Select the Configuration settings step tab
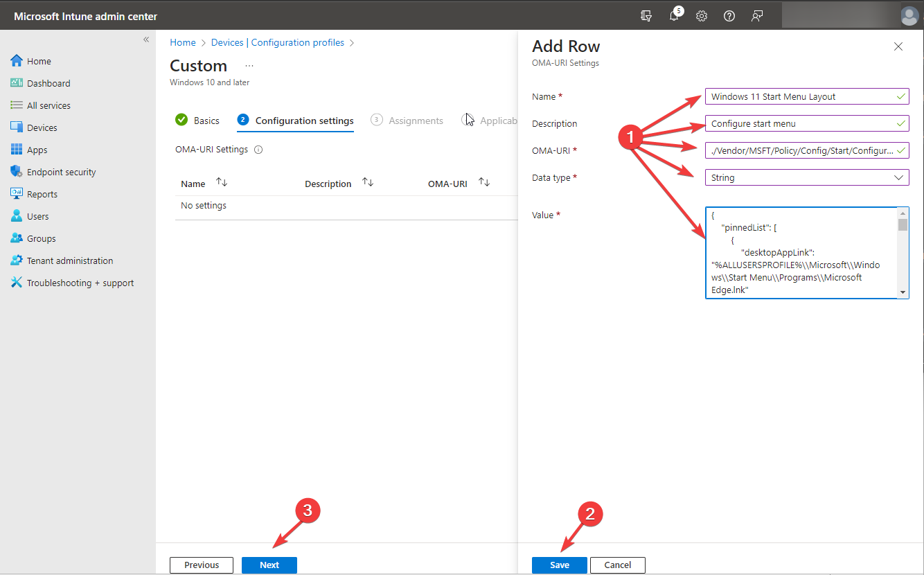 tap(296, 120)
